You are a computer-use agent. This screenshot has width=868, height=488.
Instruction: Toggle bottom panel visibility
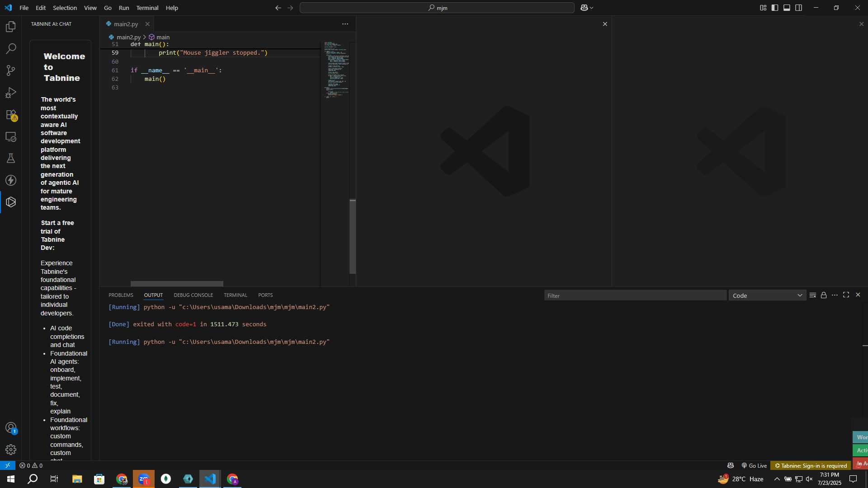coord(787,8)
